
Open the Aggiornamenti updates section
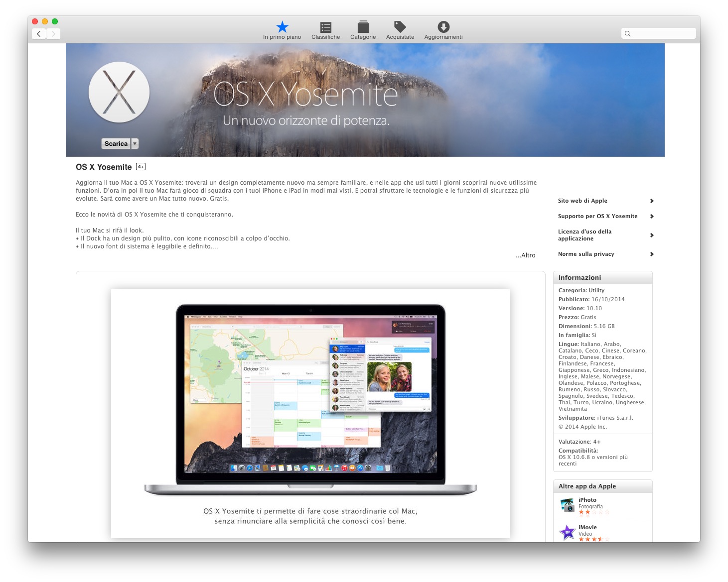443,30
